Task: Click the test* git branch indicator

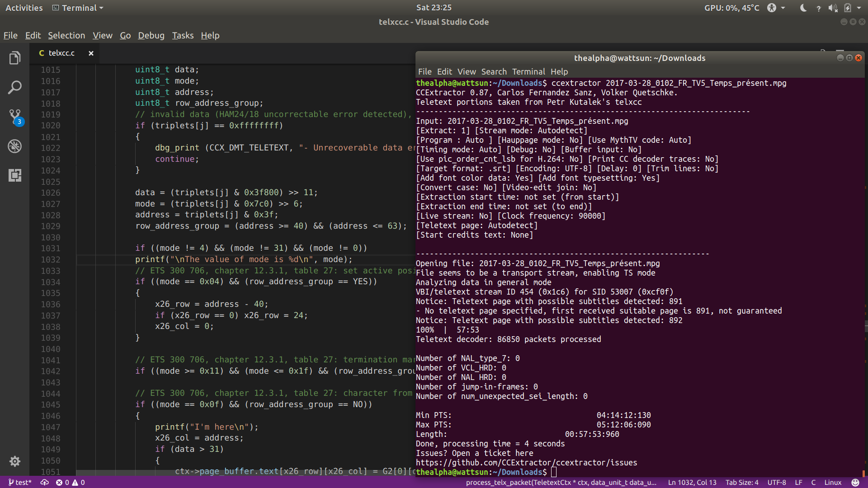Action: (x=20, y=482)
